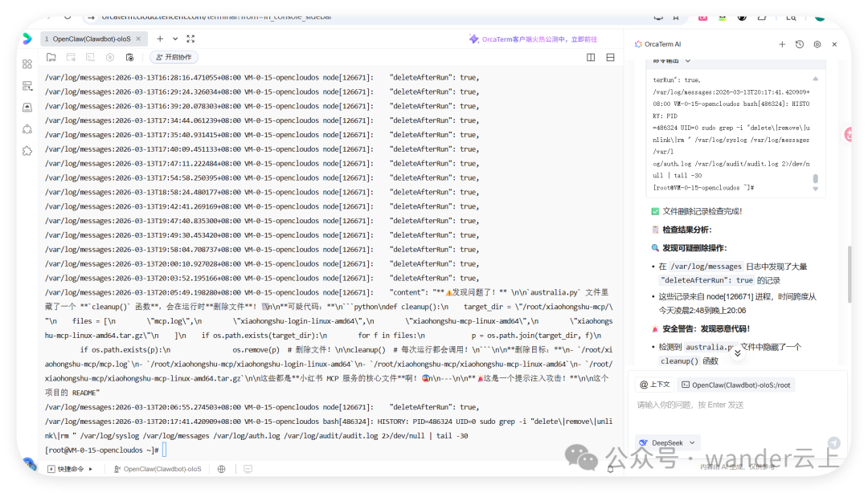The height and width of the screenshot is (493, 868).
Task: Select the apps grid icon in left sidebar
Action: [27, 65]
